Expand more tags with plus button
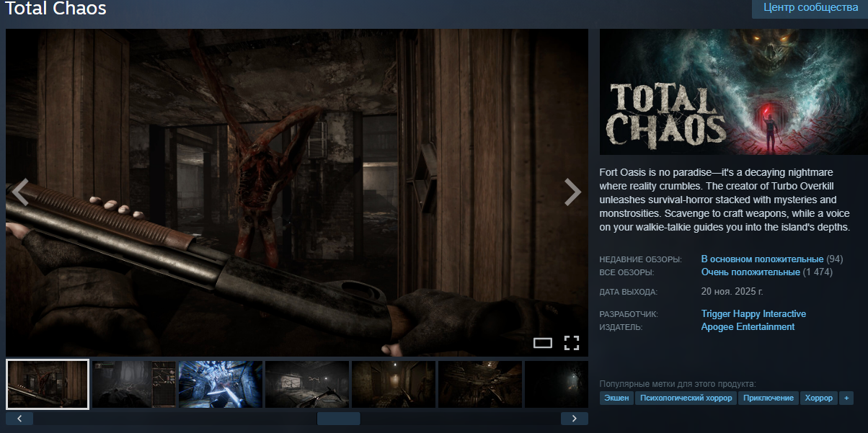868x433 pixels. click(846, 398)
